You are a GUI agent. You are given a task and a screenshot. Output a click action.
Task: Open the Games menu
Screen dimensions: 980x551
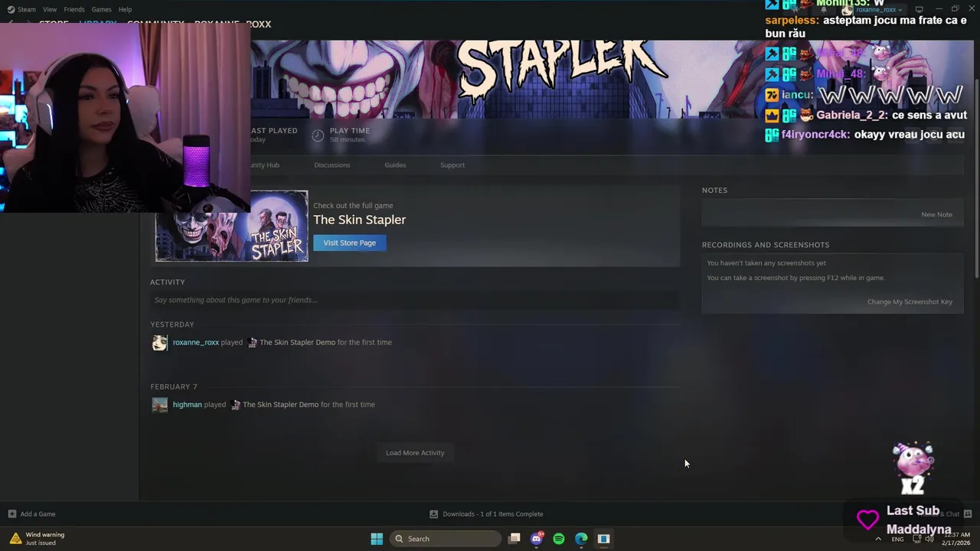click(x=101, y=9)
